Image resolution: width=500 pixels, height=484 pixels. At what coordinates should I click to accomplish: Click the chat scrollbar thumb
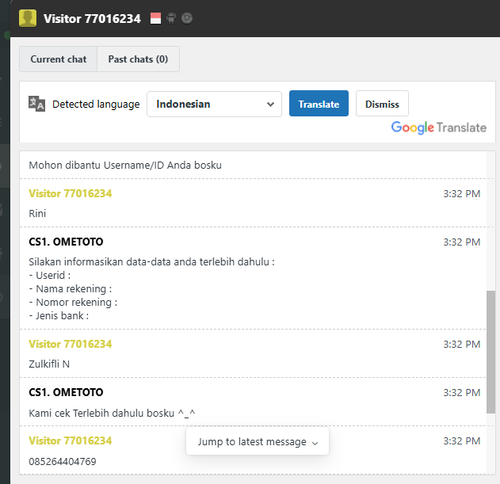[x=491, y=352]
